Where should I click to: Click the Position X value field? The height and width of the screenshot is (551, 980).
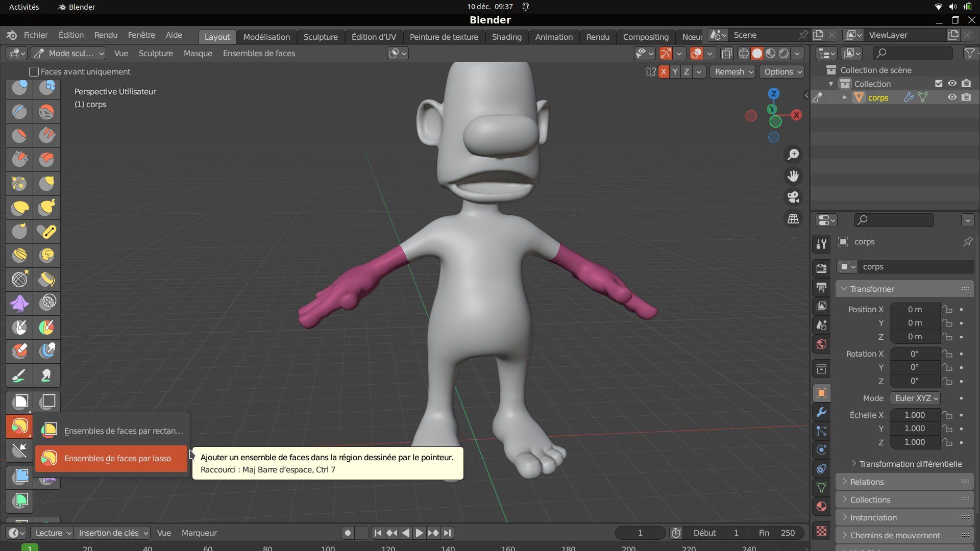coord(915,310)
